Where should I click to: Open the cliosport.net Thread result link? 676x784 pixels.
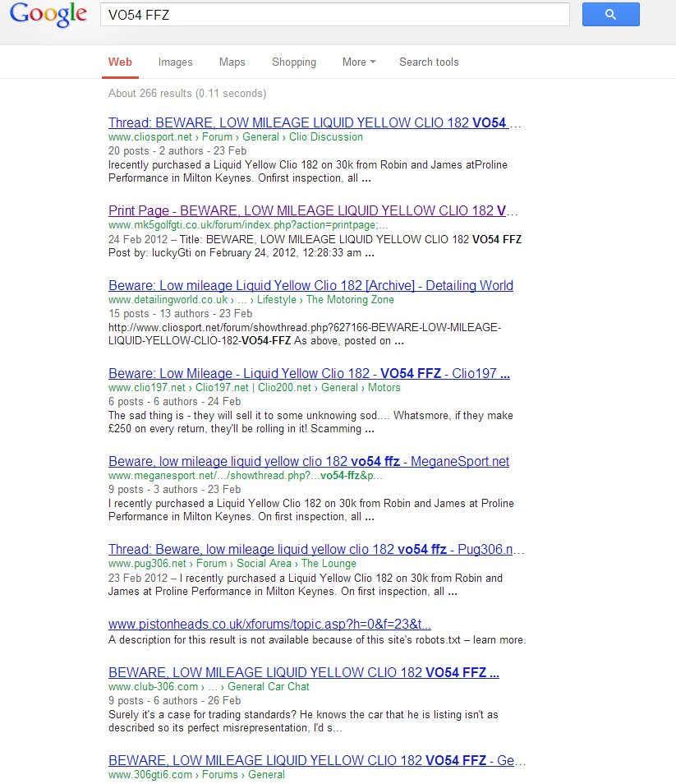[x=315, y=123]
